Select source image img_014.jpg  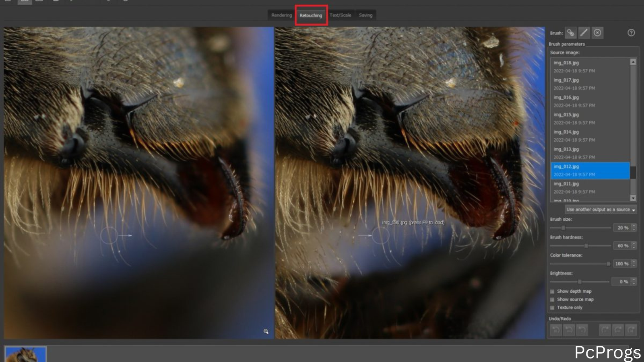tap(590, 136)
